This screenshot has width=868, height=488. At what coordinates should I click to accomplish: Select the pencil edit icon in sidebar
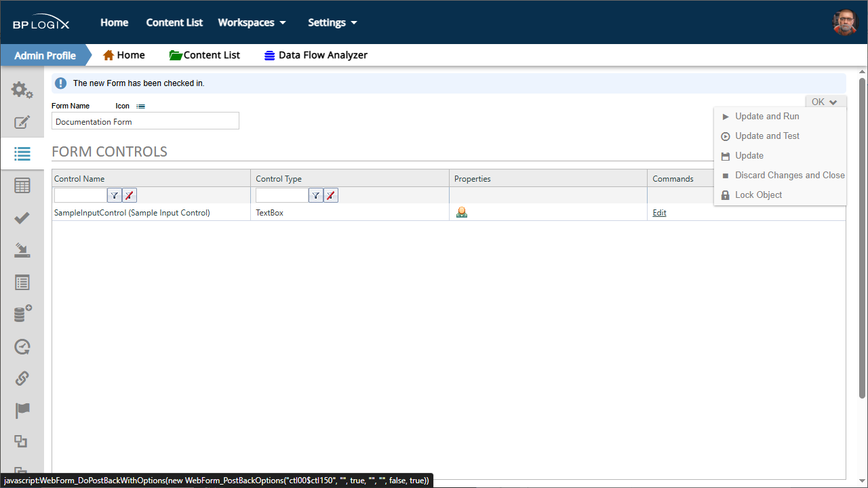click(22, 123)
